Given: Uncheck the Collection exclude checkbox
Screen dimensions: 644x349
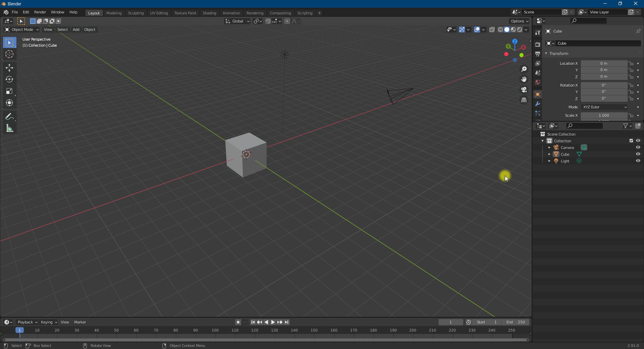Looking at the screenshot, I should (x=631, y=141).
